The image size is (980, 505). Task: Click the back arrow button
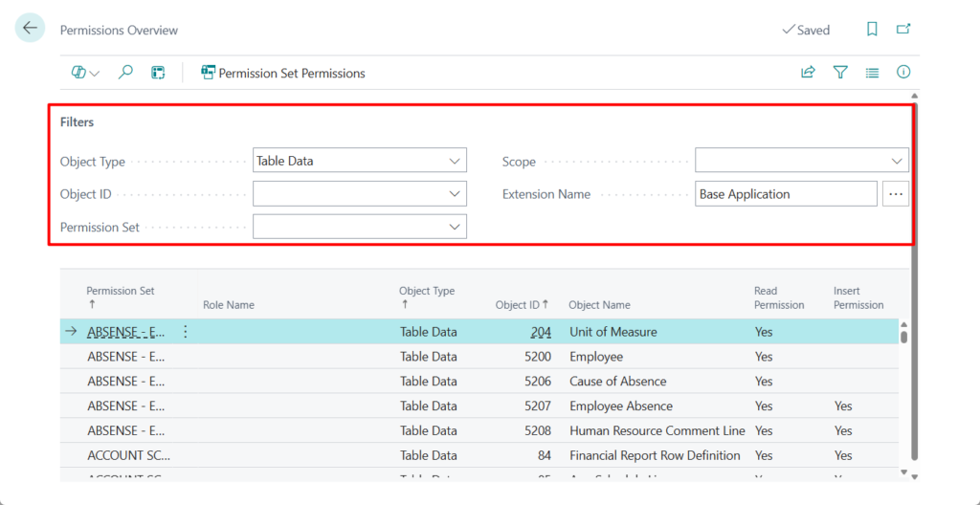coord(30,29)
